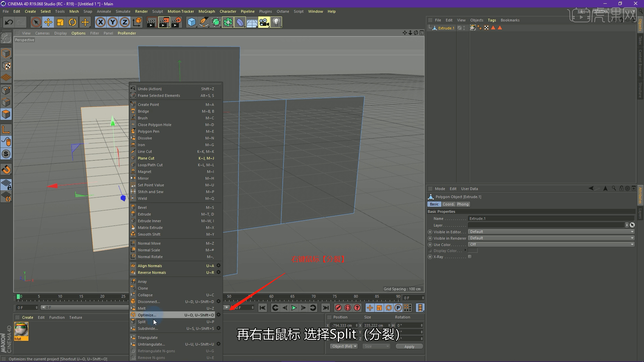644x362 pixels.
Task: Click Render to Picture Viewer icon
Action: (x=164, y=22)
